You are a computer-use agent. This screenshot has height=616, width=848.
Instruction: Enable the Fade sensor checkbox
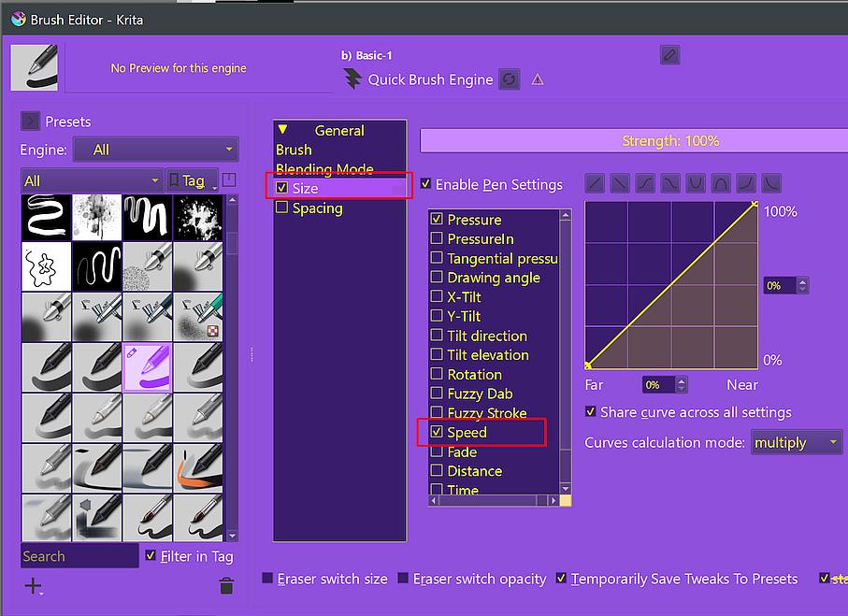437,452
